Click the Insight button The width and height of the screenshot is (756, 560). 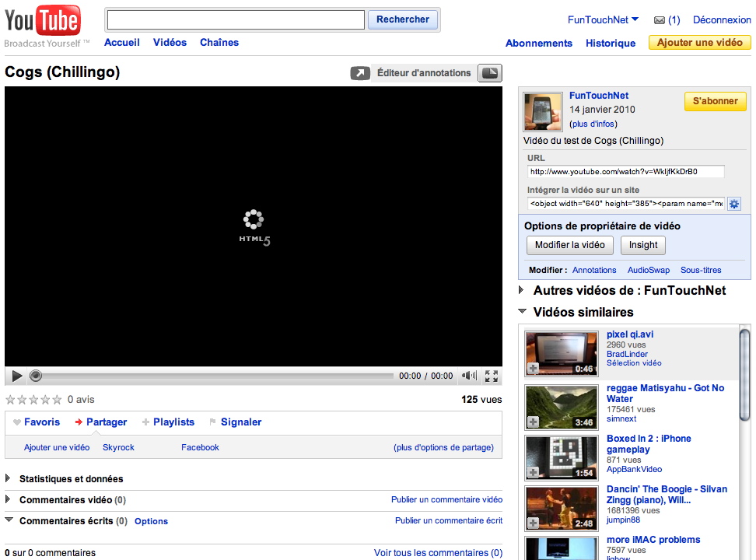pos(643,245)
